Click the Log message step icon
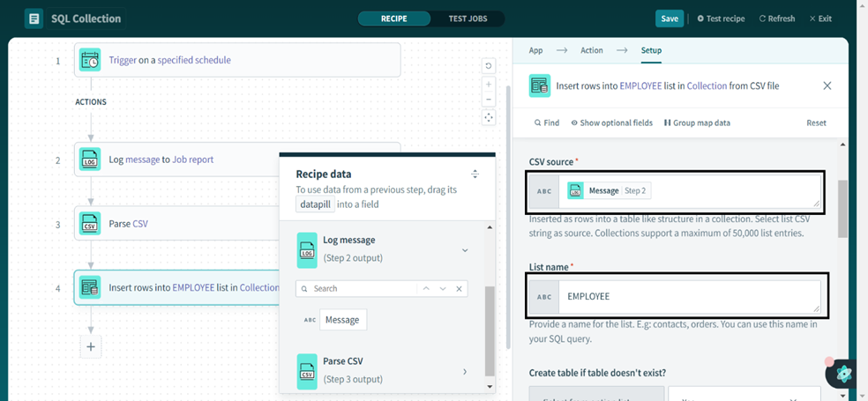The height and width of the screenshot is (401, 868). coord(90,160)
